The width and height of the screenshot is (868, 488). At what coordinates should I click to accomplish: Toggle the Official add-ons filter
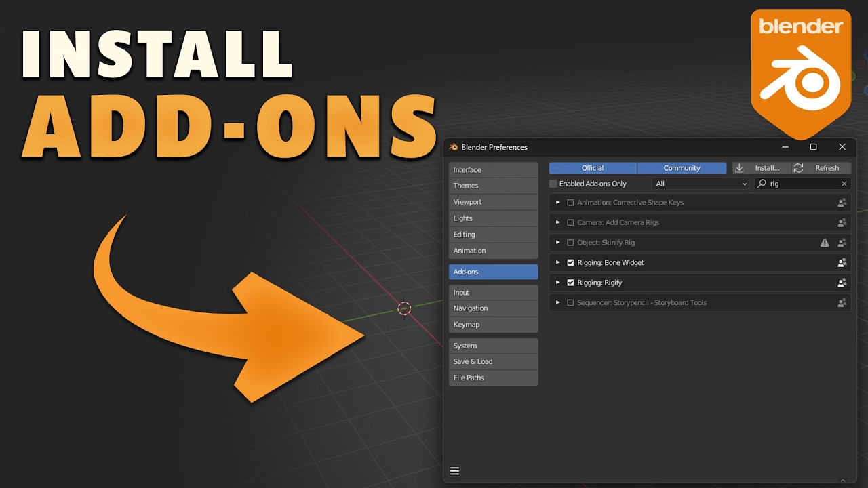593,168
